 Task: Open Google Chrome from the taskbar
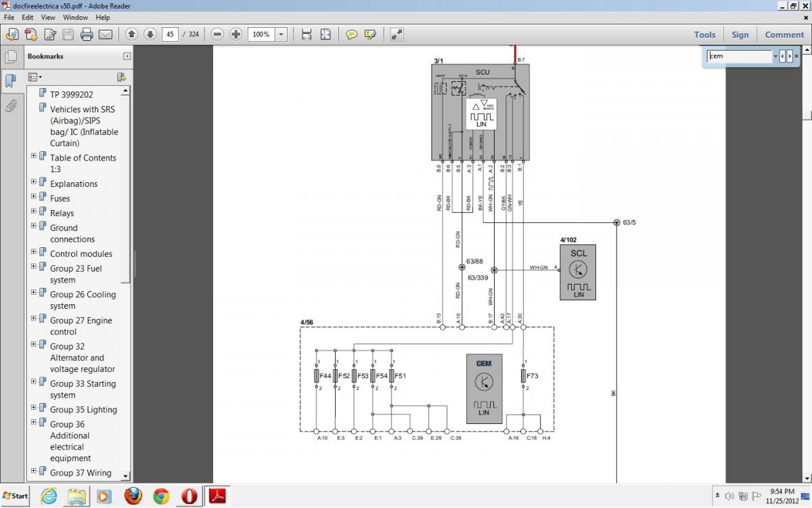click(161, 496)
